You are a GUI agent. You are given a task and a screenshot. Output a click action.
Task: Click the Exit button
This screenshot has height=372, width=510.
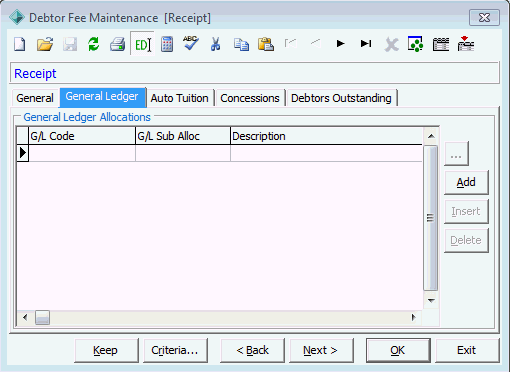coord(467,350)
